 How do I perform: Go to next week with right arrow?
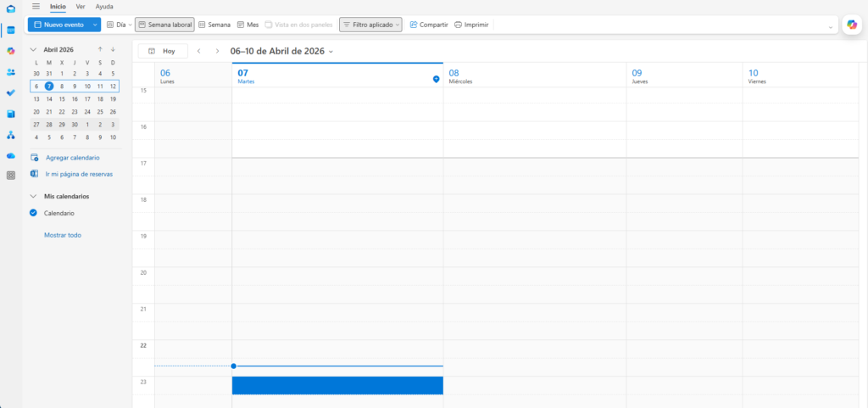(218, 52)
